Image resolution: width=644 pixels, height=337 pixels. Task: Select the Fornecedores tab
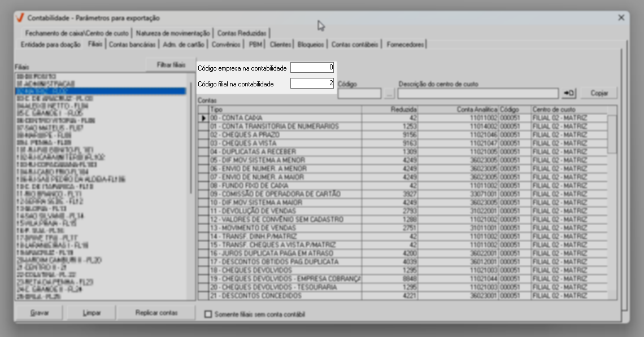coord(406,45)
